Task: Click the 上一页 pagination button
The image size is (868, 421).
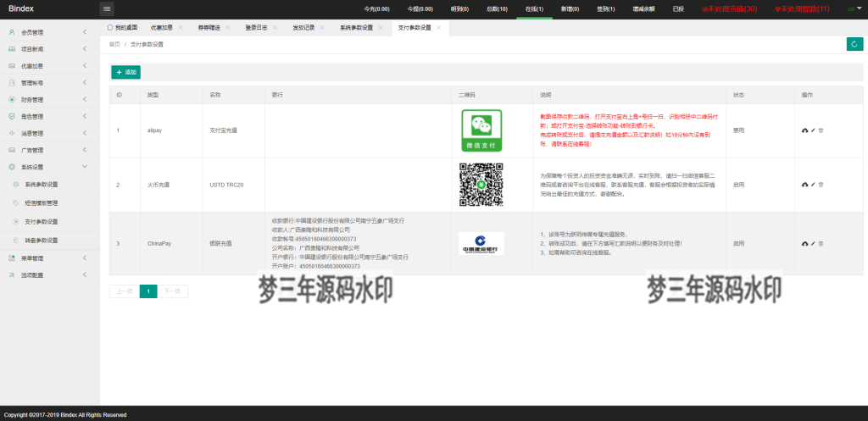Action: click(x=125, y=291)
